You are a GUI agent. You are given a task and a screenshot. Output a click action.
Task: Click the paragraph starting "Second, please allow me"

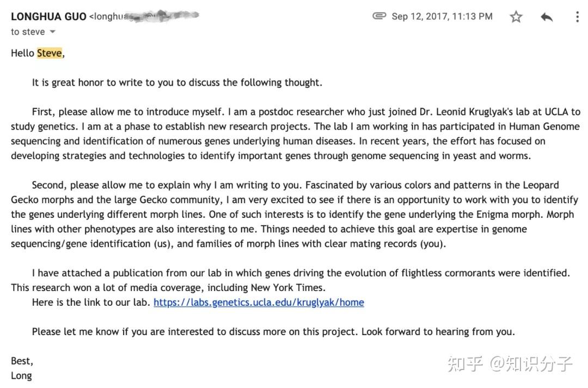point(294,214)
